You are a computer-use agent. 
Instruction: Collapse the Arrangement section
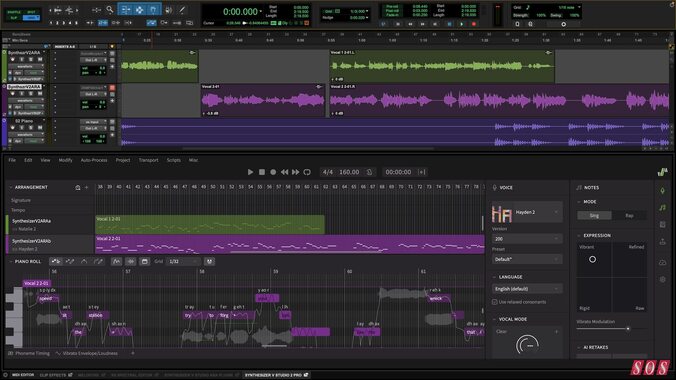coord(11,187)
